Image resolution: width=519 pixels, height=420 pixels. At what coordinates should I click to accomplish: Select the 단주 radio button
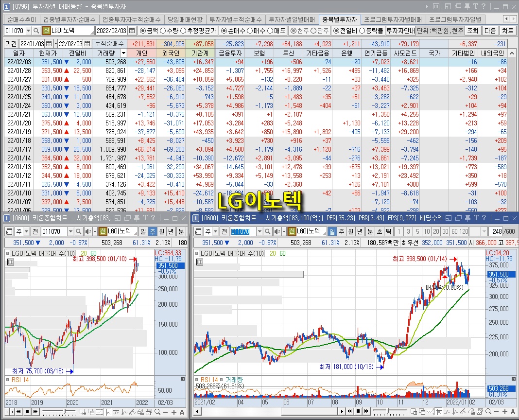click(x=313, y=31)
